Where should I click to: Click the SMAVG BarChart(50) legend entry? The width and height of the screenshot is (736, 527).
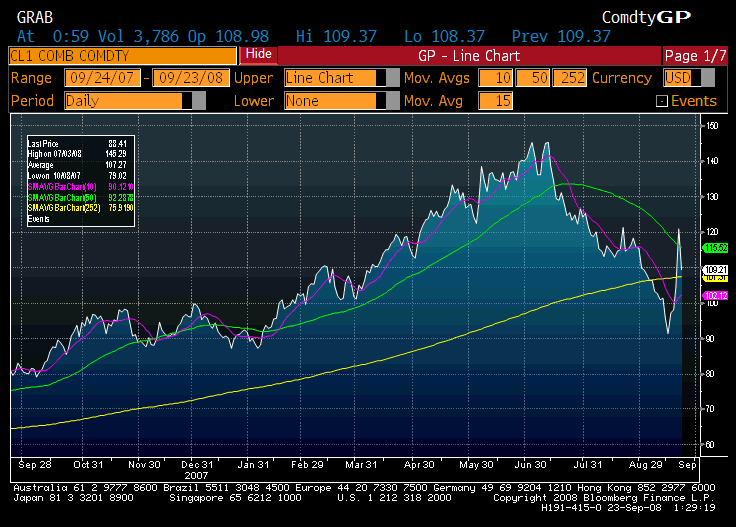pos(80,198)
